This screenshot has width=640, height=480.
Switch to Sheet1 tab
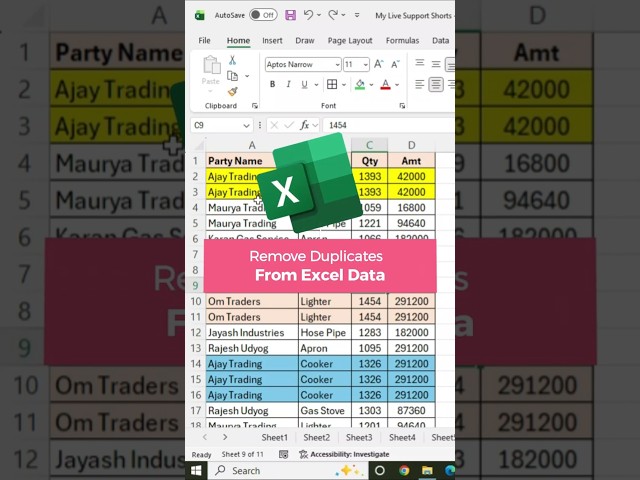point(274,438)
